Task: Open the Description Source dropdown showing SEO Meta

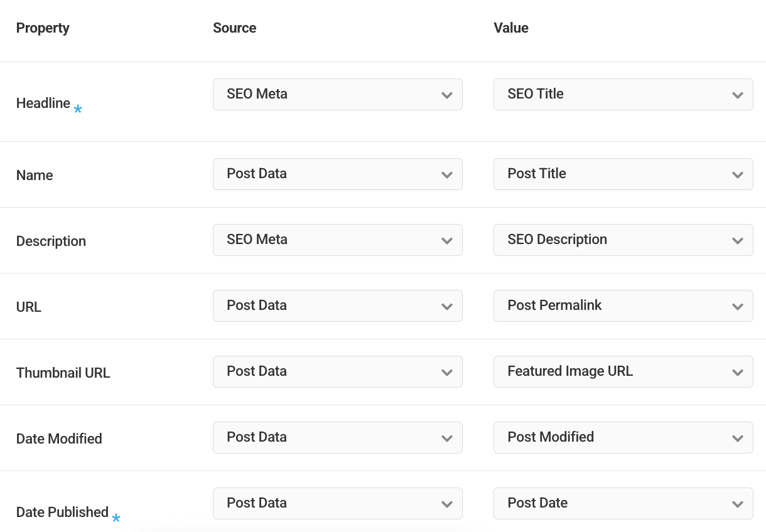Action: [338, 240]
